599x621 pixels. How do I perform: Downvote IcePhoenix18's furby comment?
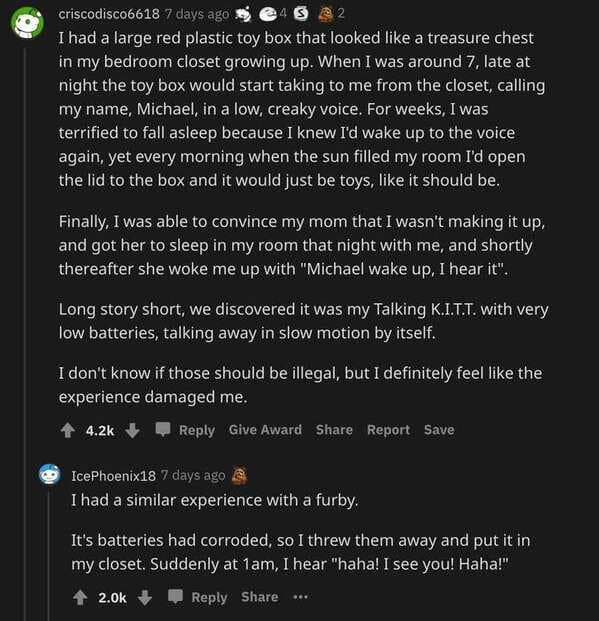(145, 598)
